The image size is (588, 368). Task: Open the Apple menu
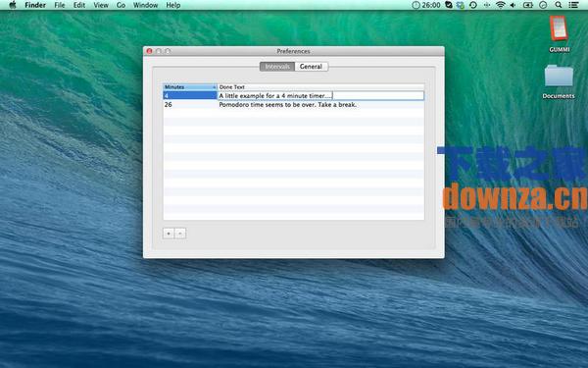[13, 5]
